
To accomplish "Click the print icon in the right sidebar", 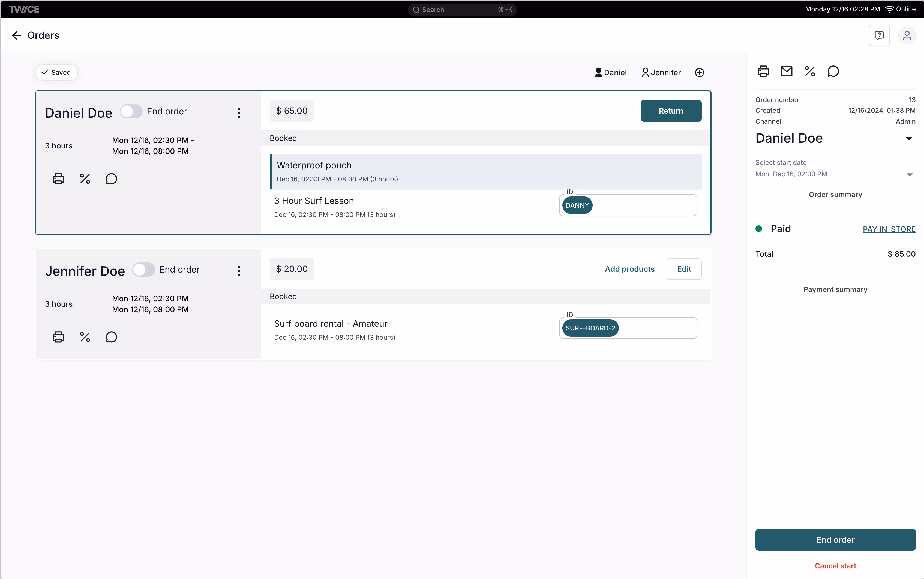I will 763,71.
